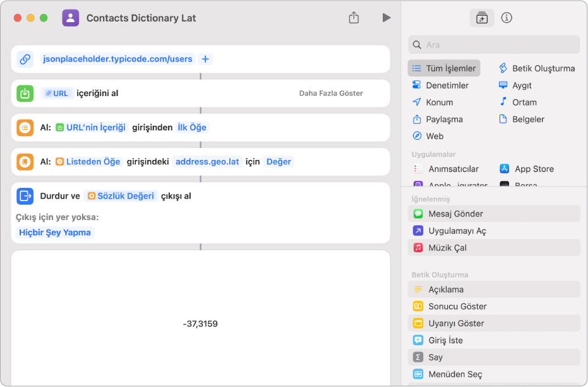Click the Müzik Çal red music icon
This screenshot has height=387, width=588.
click(418, 248)
